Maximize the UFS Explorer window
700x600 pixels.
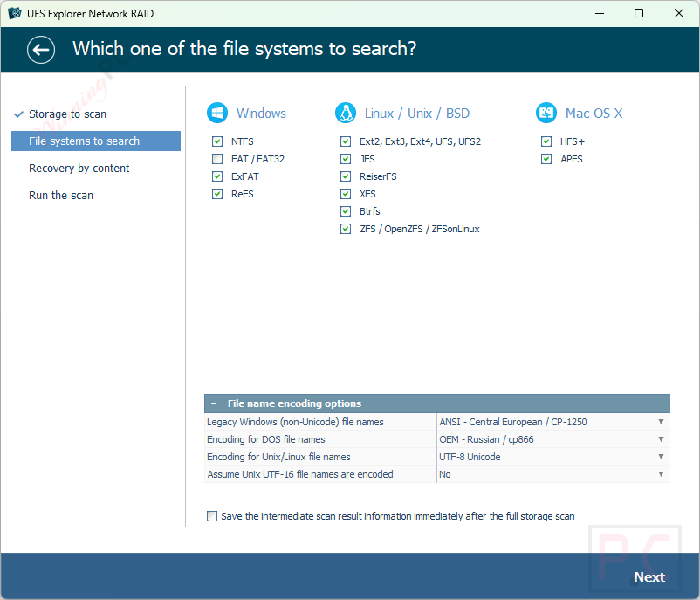coord(639,13)
